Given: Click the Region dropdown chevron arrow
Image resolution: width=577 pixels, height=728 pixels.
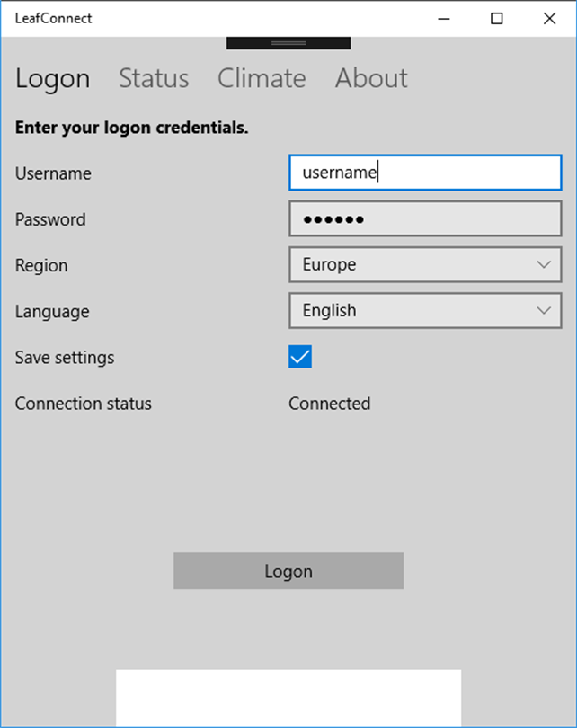Looking at the screenshot, I should tap(544, 264).
